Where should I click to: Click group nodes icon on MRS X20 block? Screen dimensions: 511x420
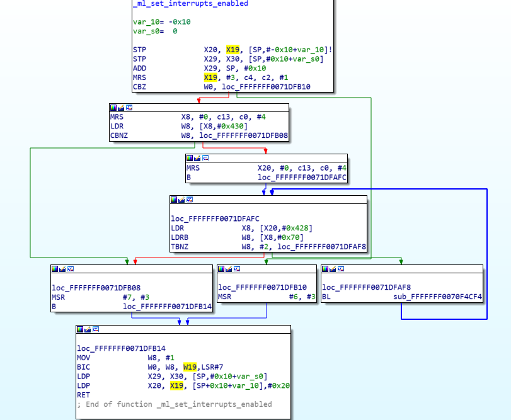pos(205,158)
